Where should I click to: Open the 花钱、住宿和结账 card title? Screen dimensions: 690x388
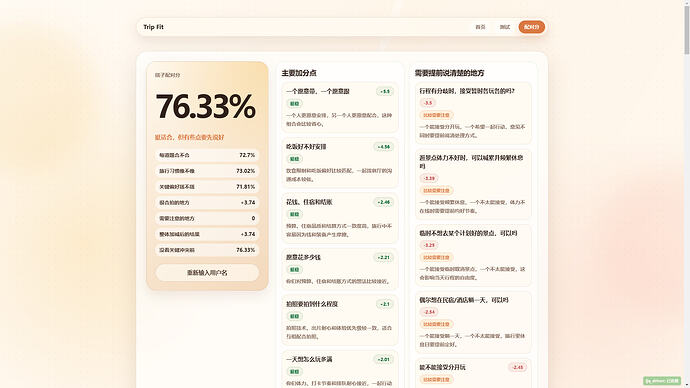point(309,202)
